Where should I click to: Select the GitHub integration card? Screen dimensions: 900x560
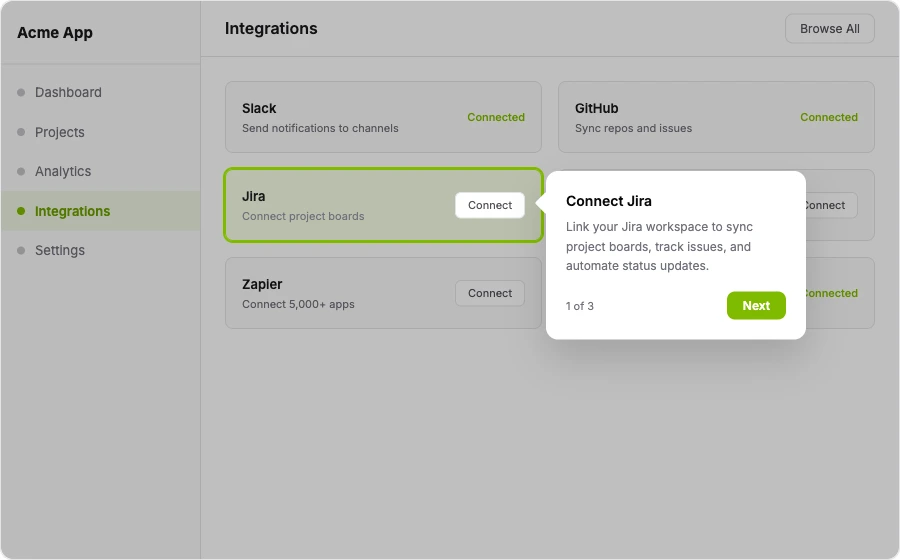[x=716, y=117]
